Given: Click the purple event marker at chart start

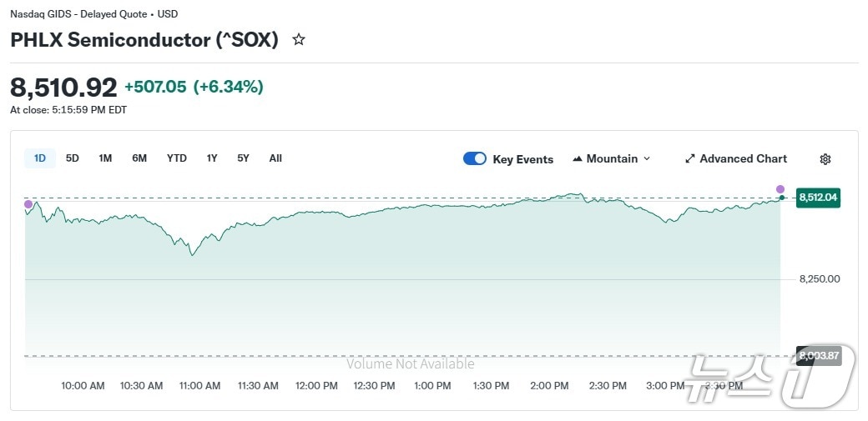Looking at the screenshot, I should click(28, 204).
